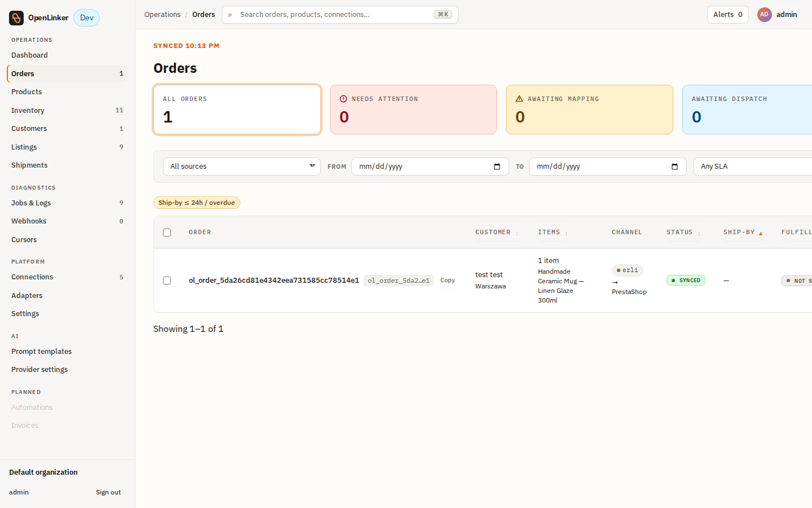Click the ol_order_5da2…e1 short ID chip
The image size is (812, 508).
(399, 281)
